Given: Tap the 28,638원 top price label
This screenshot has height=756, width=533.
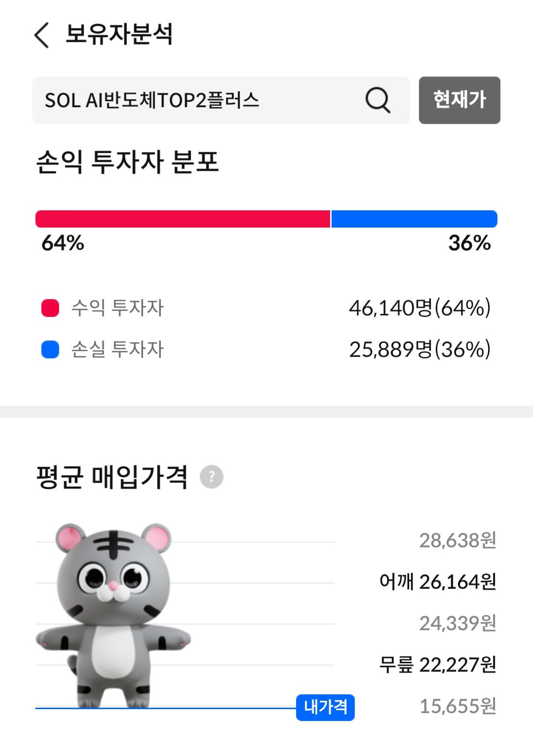Looking at the screenshot, I should 457,540.
